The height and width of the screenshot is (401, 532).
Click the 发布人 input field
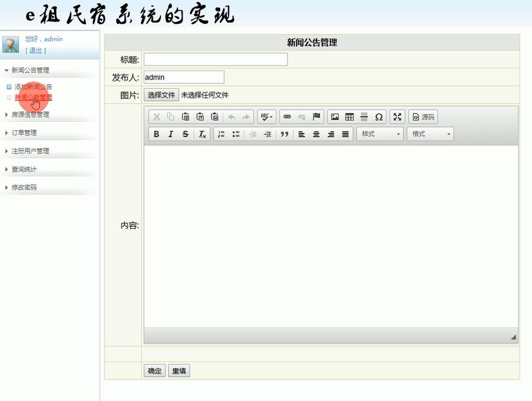point(184,77)
